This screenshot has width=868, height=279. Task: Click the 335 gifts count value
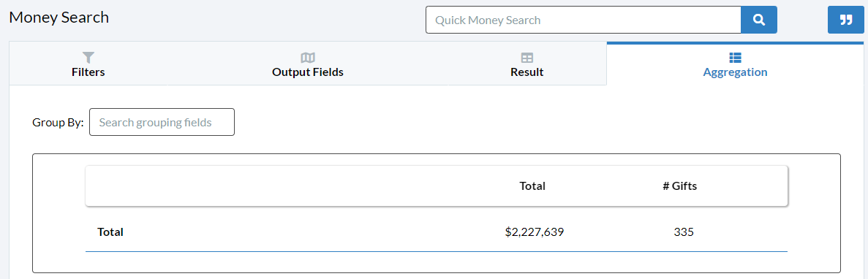pos(684,232)
